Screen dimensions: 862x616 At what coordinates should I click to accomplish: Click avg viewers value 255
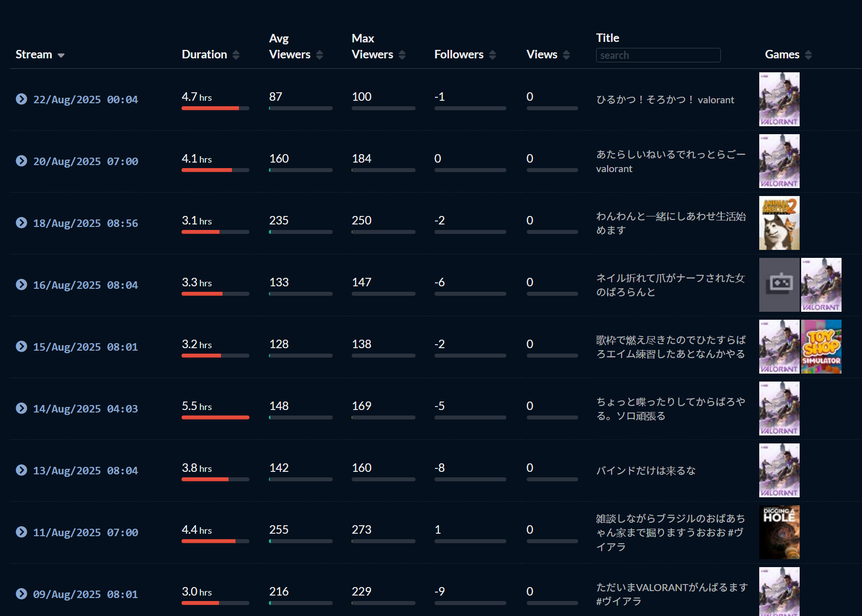coord(279,530)
